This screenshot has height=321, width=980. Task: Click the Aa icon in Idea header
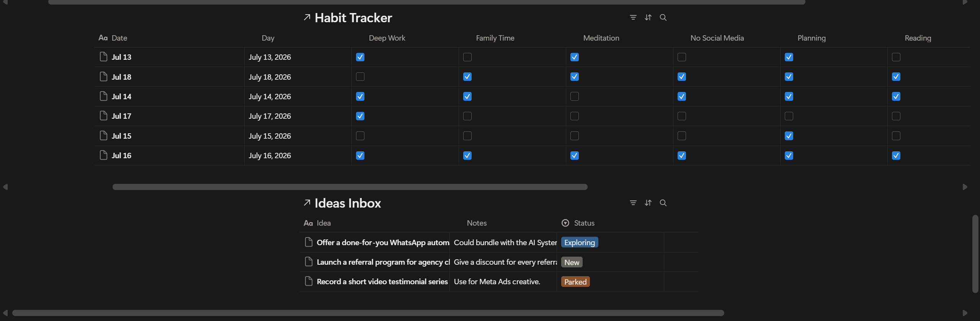click(x=308, y=223)
